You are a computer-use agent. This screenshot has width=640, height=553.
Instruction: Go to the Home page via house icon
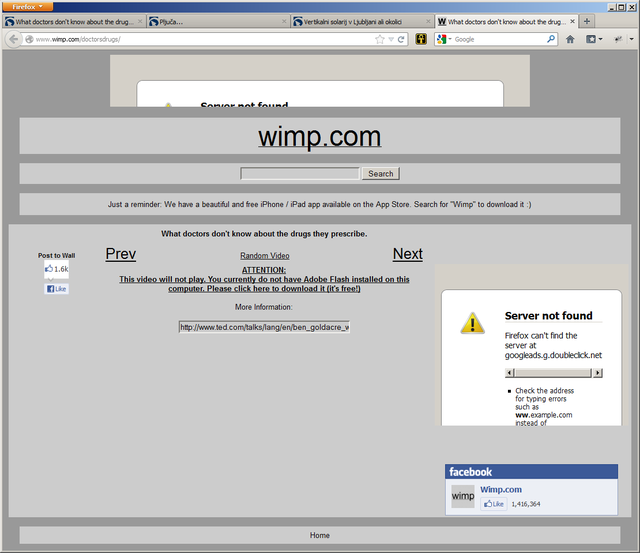coord(570,39)
